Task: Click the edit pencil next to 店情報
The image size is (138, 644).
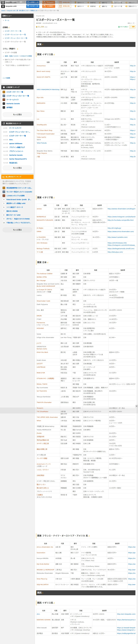Action: pos(9,27)
